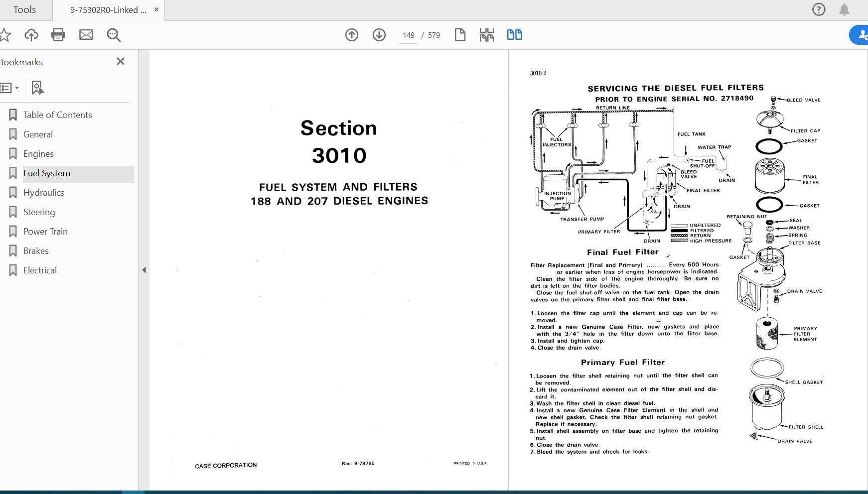
Task: Click the print icon in toolbar
Action: tap(58, 35)
